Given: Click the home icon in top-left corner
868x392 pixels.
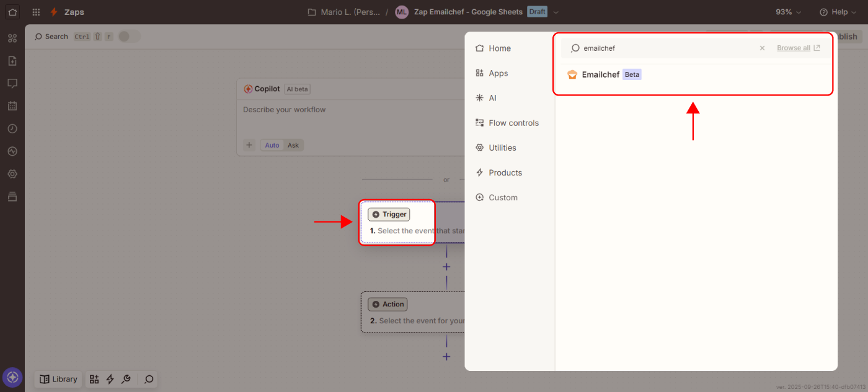Looking at the screenshot, I should click(12, 12).
